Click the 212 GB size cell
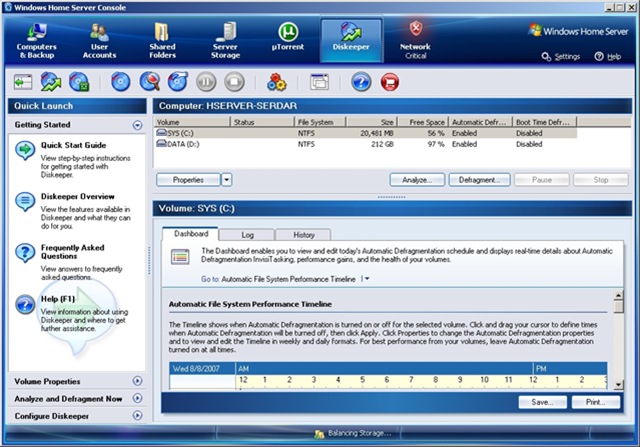 click(x=382, y=145)
